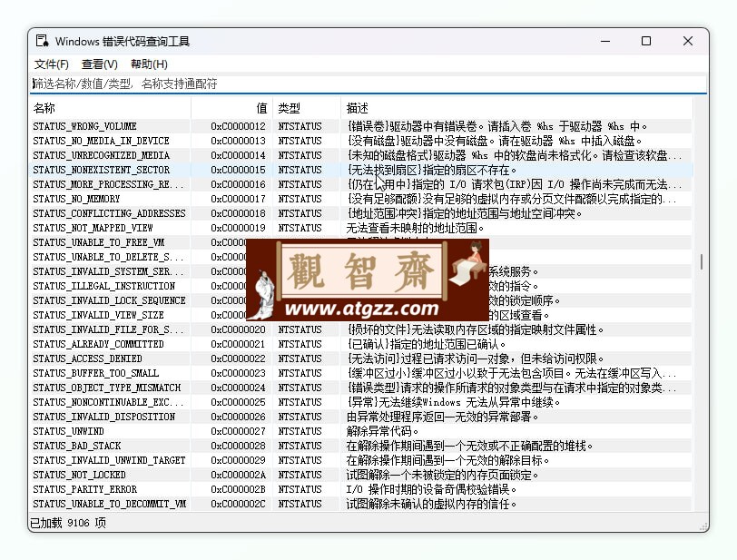Screen dimensions: 737x560
Task: Sort by the 值 column header
Action: [231, 108]
